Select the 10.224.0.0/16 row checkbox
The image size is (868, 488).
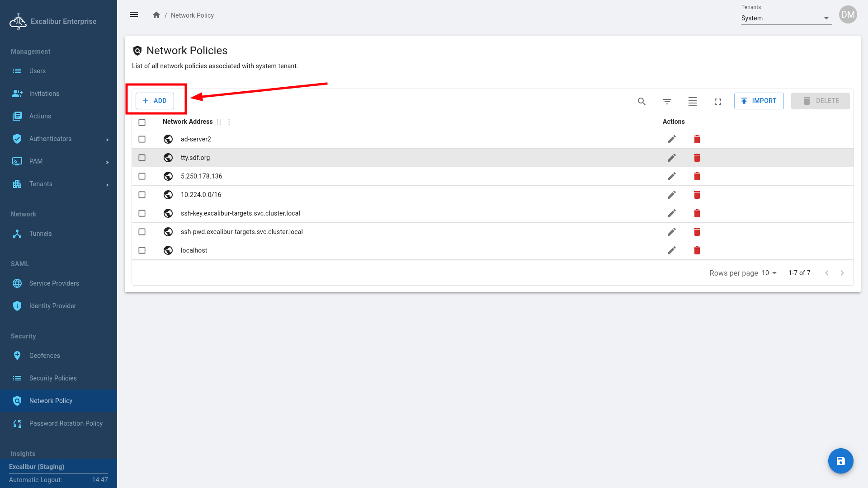(142, 195)
